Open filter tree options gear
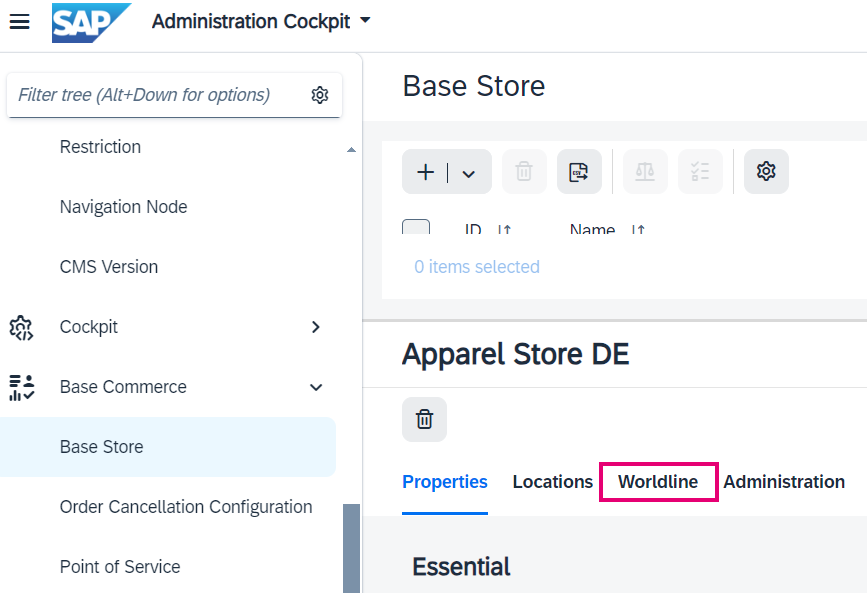 320,95
